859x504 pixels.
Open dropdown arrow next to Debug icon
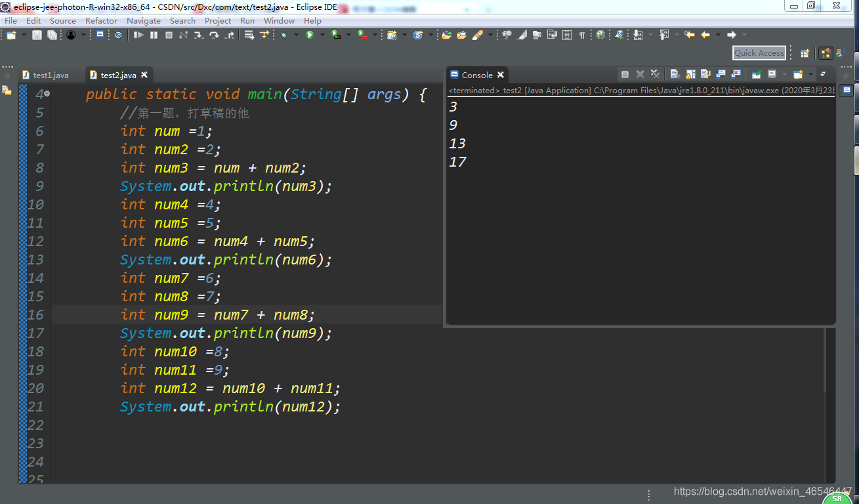coord(296,35)
